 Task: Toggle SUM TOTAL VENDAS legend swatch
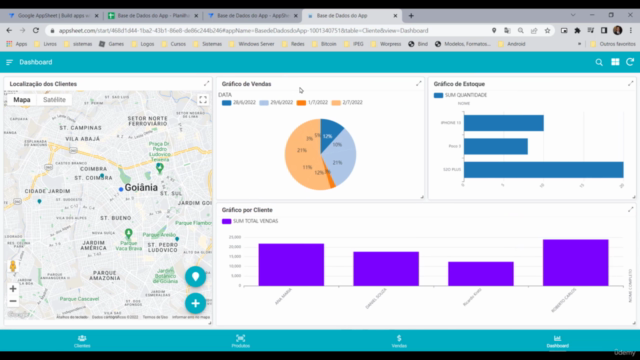(x=227, y=221)
